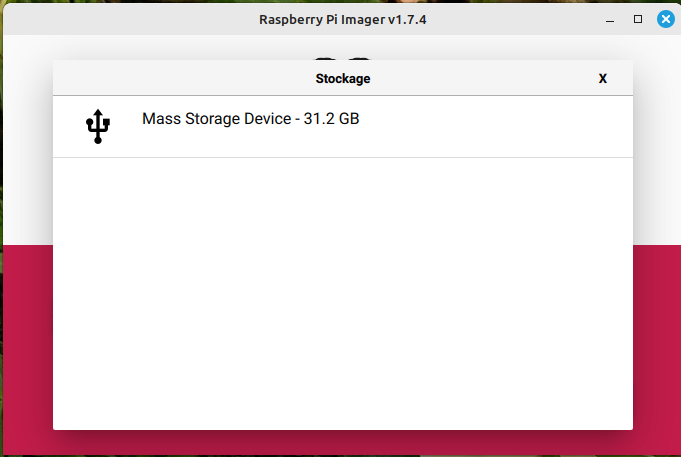The width and height of the screenshot is (681, 457).
Task: Close the Raspberry Pi Imager window
Action: pyautogui.click(x=665, y=19)
